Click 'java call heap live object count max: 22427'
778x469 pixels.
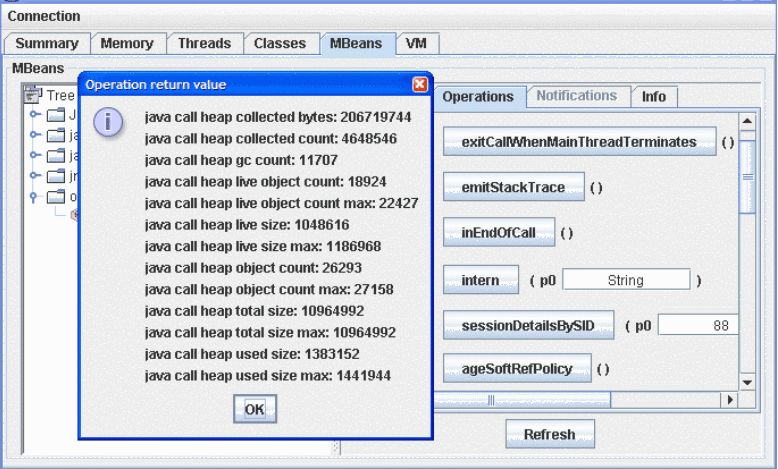point(281,203)
